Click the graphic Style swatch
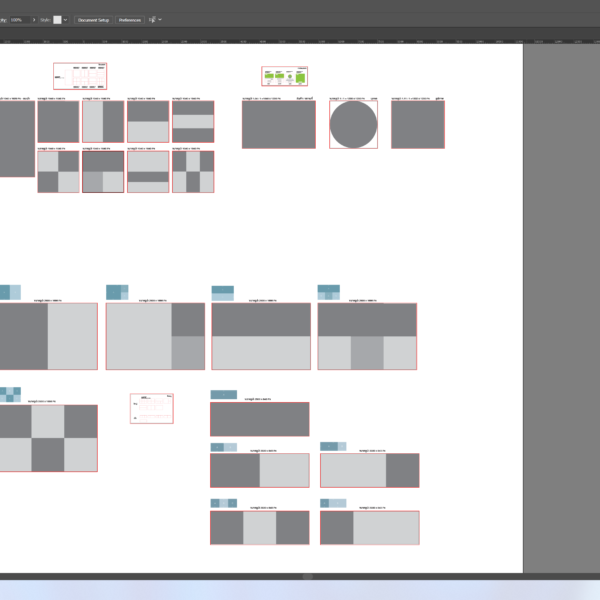The height and width of the screenshot is (600, 600). 57,20
